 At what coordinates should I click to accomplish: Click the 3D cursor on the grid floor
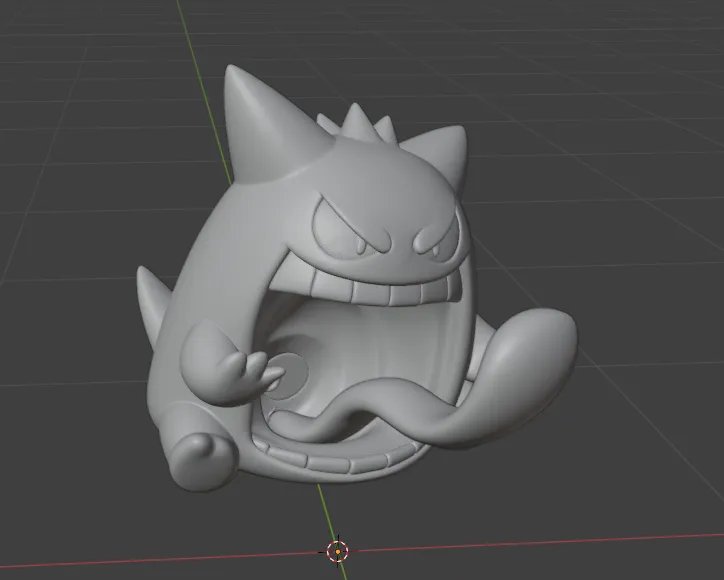[337, 550]
